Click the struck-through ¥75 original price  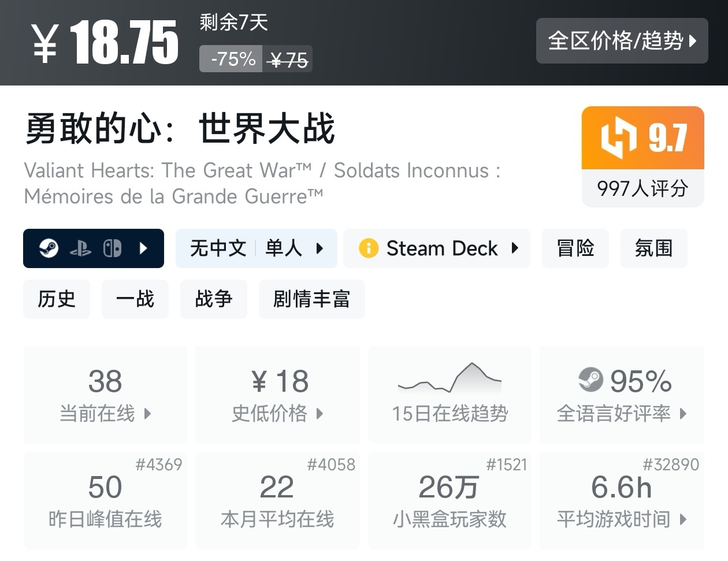288,59
